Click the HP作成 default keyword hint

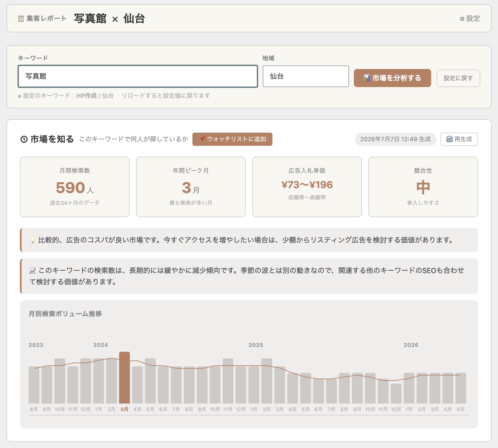click(86, 96)
